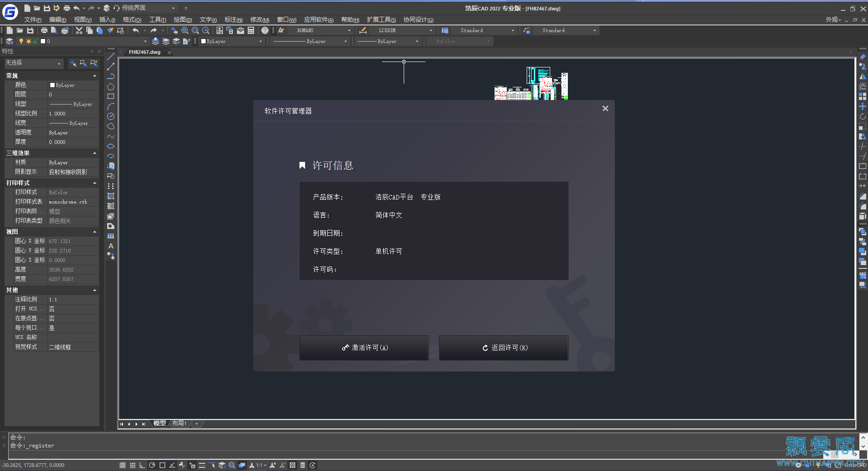Click the Zoom Previous icon

pyautogui.click(x=206, y=30)
